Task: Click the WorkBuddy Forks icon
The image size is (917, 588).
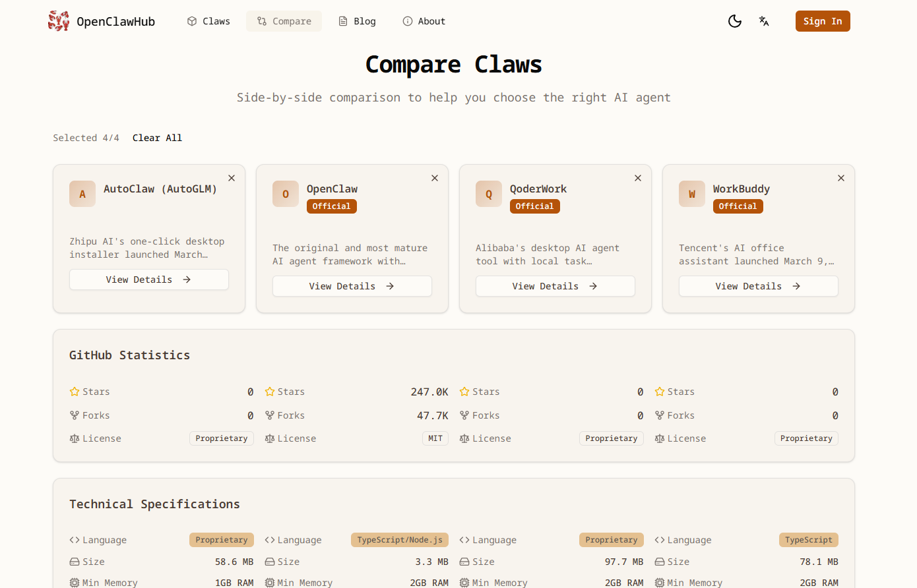Action: [660, 415]
